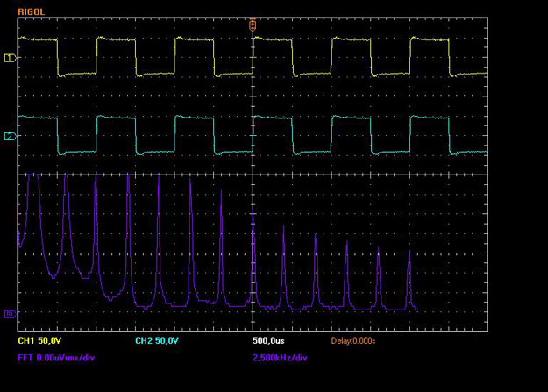Click the CH1 ground level marker
The height and width of the screenshot is (392, 548).
tap(11, 58)
